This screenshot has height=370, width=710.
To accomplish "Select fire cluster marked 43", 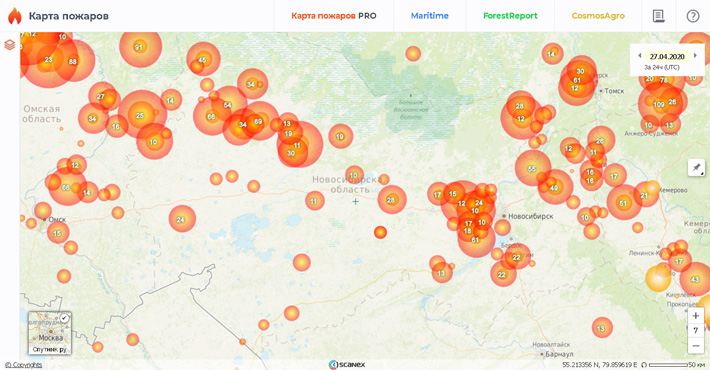I will point(696,279).
